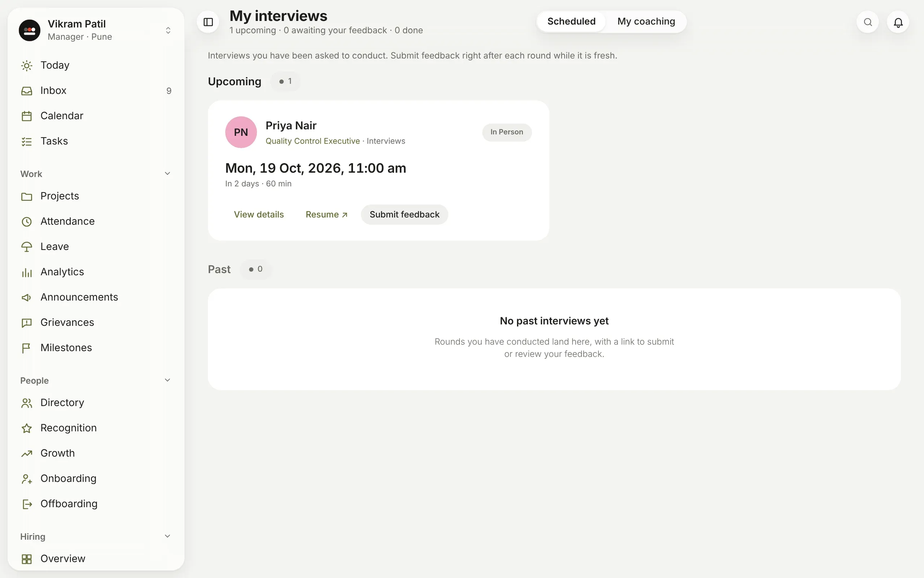924x578 pixels.
Task: Open Leave via its umbrella icon
Action: click(x=27, y=247)
